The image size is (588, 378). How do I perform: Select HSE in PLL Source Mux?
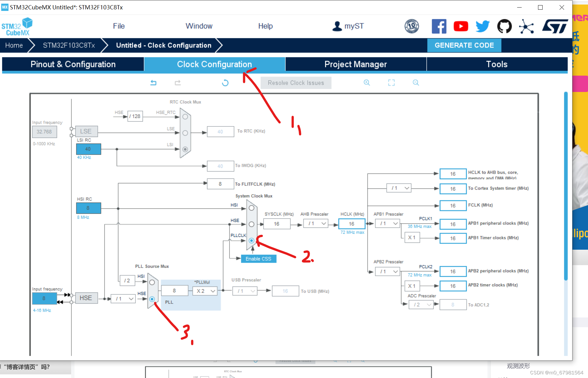[x=152, y=299]
